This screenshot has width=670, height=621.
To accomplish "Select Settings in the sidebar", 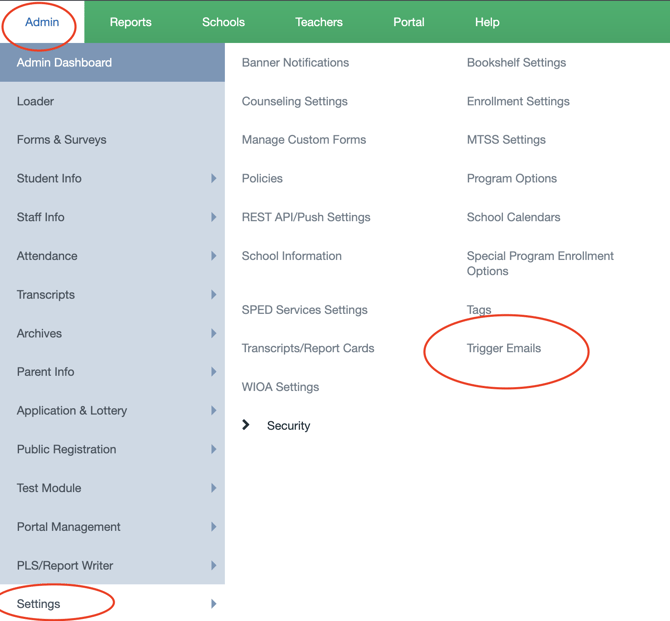I will click(x=39, y=604).
